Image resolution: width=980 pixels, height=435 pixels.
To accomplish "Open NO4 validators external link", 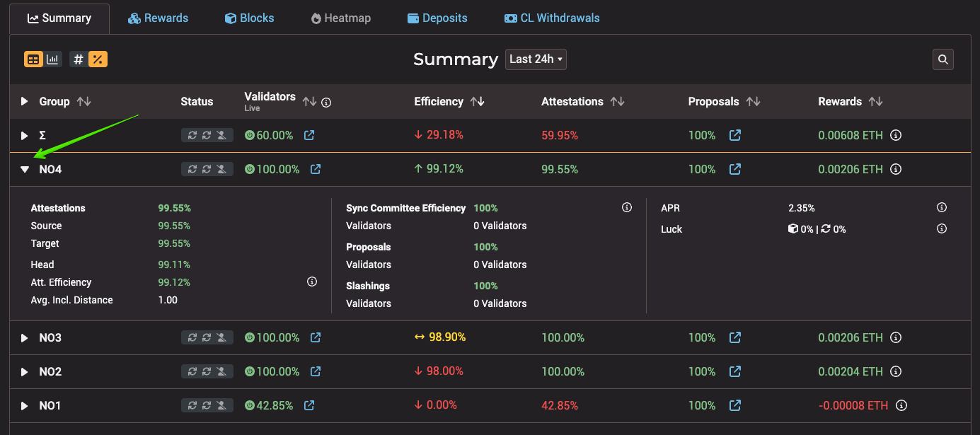I will point(316,169).
